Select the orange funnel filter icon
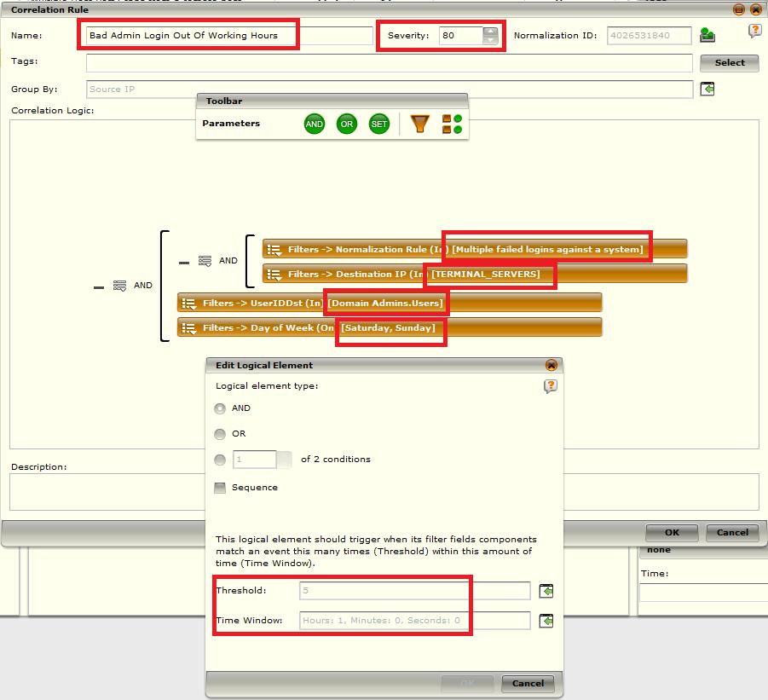 [x=419, y=124]
